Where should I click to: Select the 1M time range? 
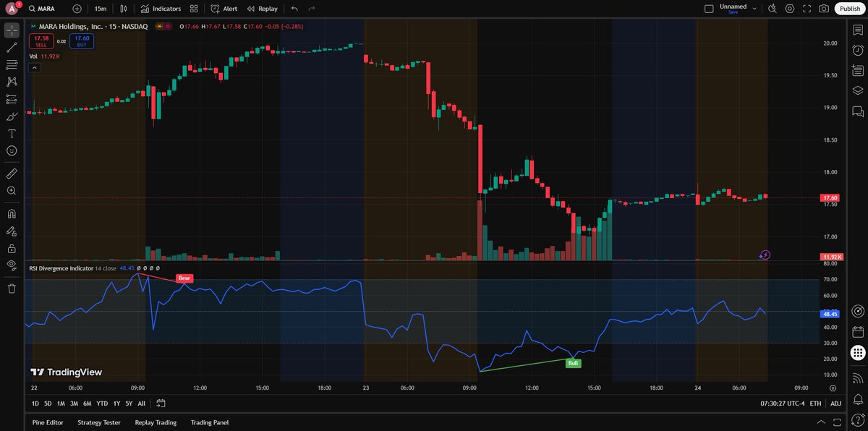(61, 403)
